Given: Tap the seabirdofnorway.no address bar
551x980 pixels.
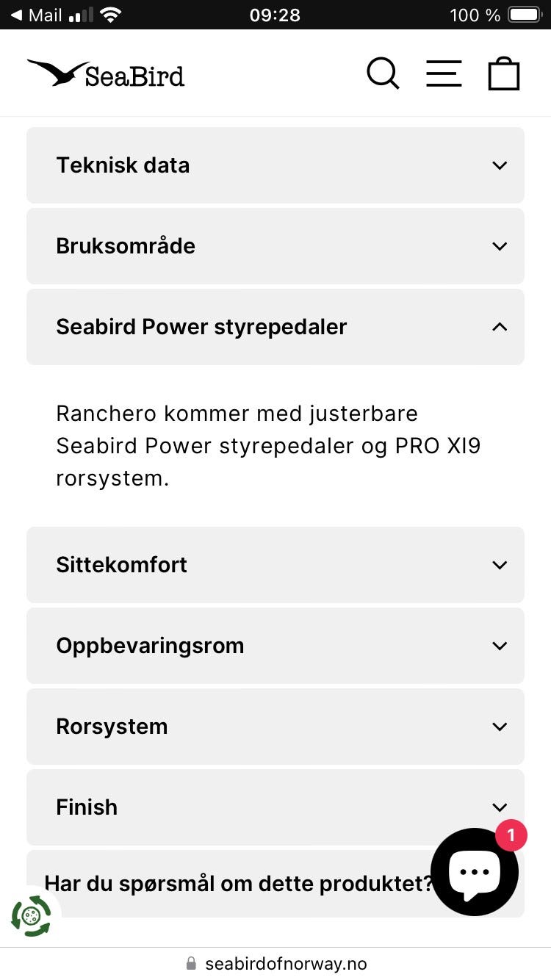Looking at the screenshot, I should click(286, 963).
